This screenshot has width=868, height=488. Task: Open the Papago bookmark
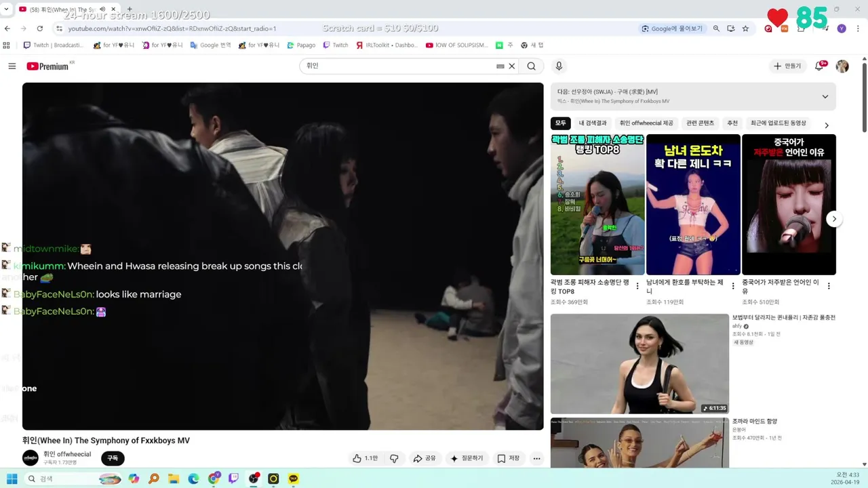[301, 45]
